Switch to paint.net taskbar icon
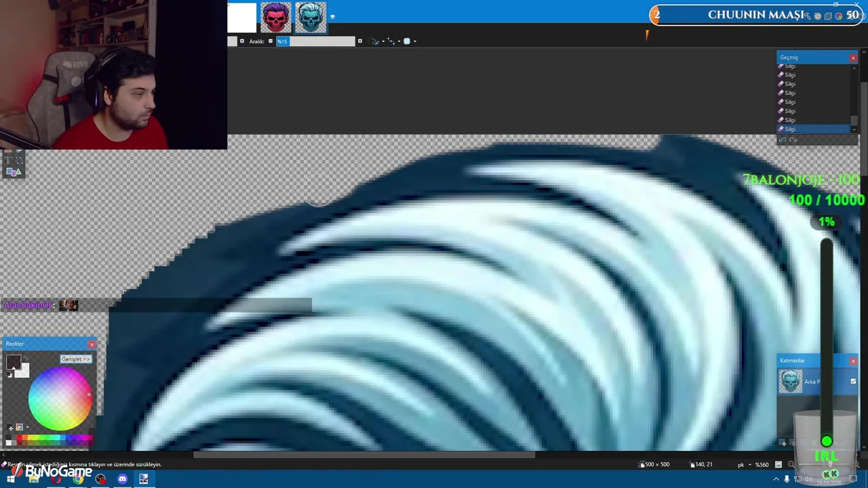Screen dimensions: 868x488 (x=144, y=479)
